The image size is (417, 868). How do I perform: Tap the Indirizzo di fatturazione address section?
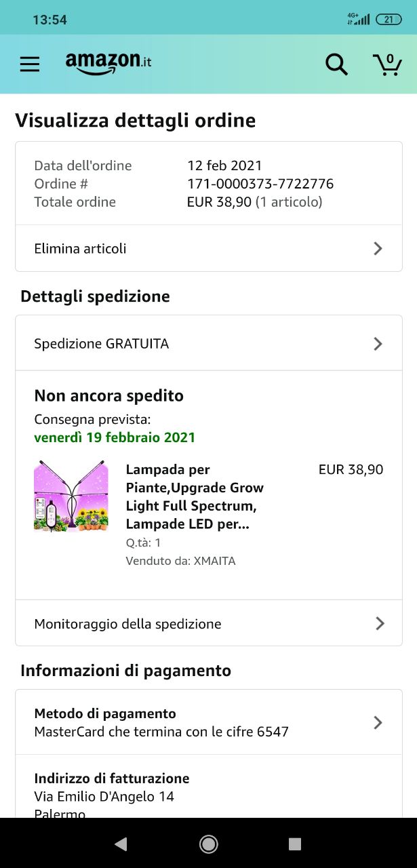pyautogui.click(x=112, y=788)
